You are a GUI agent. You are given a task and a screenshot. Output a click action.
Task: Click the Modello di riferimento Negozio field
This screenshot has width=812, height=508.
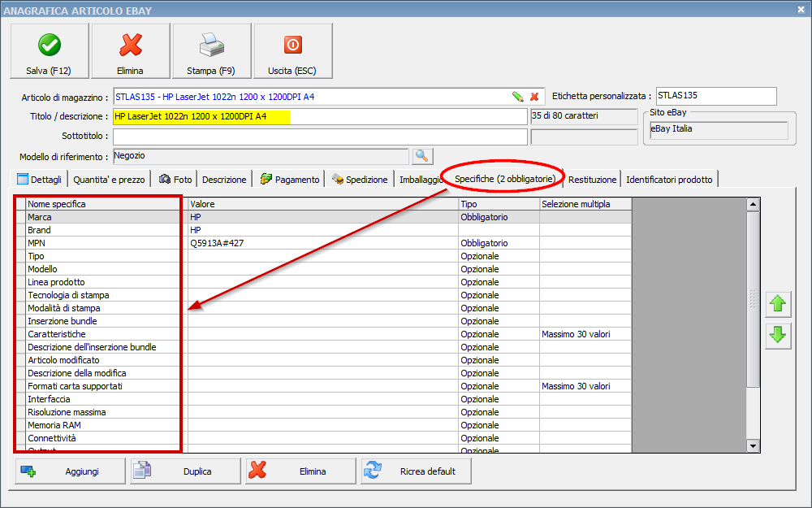(x=261, y=156)
